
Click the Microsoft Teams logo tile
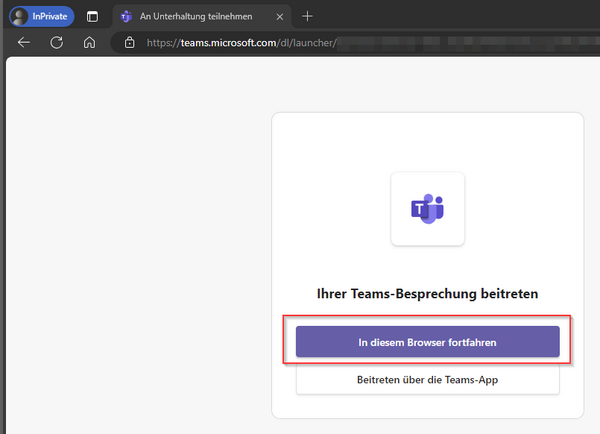tap(427, 209)
